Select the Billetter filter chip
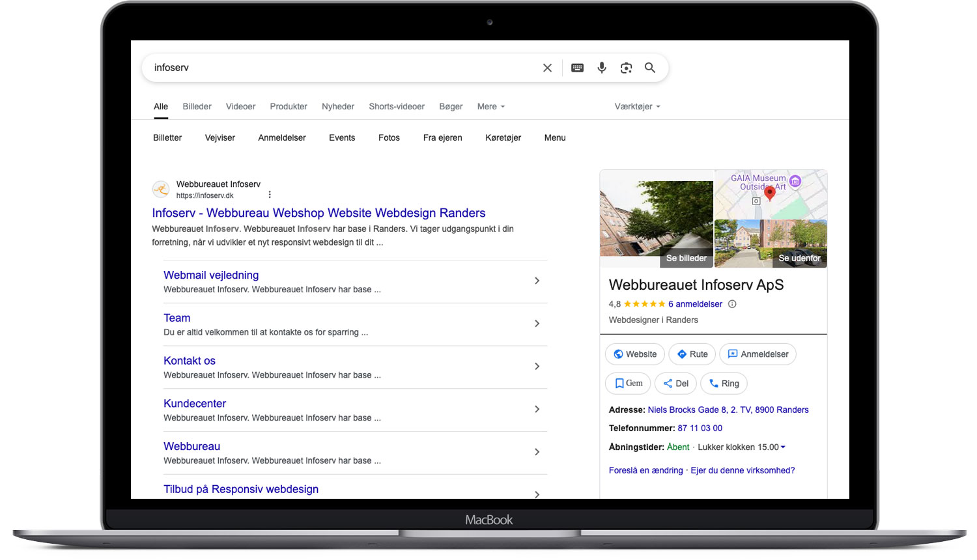Screen dimensions: 977x560 [x=167, y=138]
